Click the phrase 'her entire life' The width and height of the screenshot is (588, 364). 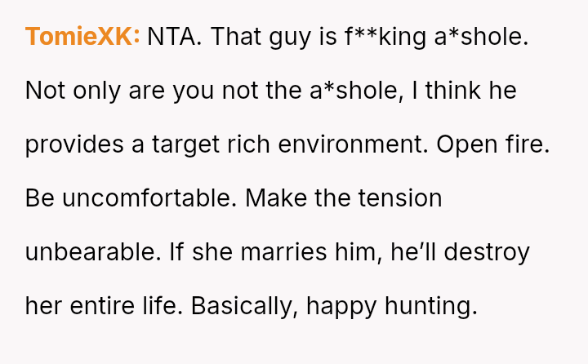105,306
